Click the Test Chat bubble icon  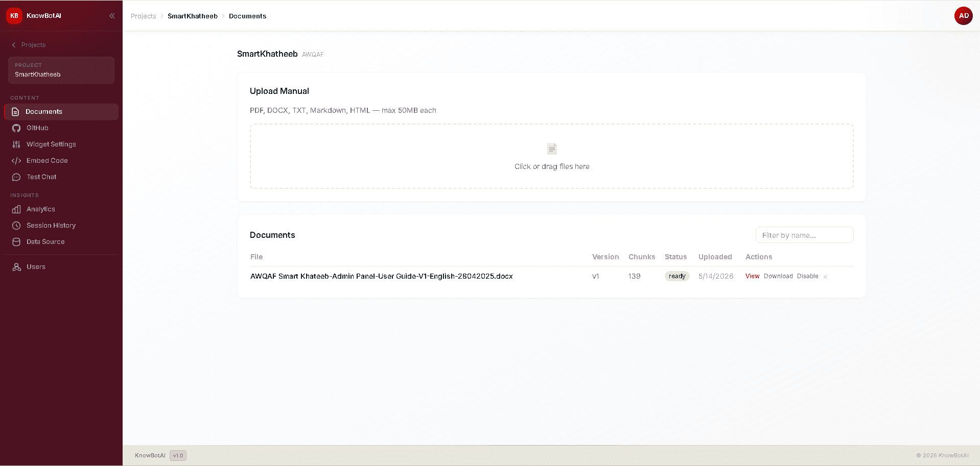tap(16, 177)
